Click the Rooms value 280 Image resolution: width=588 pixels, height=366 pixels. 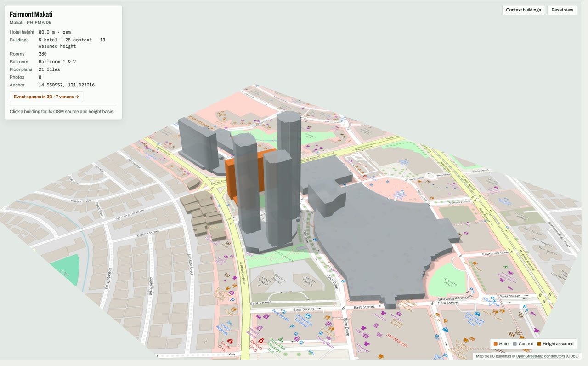(43, 54)
